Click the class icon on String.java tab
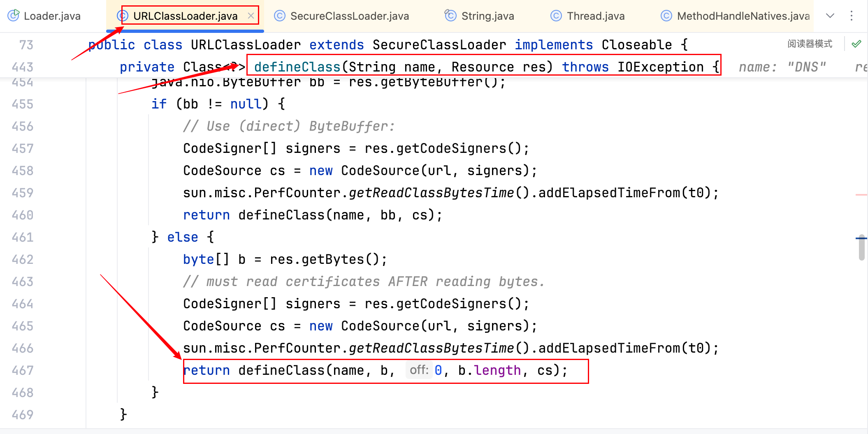This screenshot has width=868, height=434. [x=450, y=16]
